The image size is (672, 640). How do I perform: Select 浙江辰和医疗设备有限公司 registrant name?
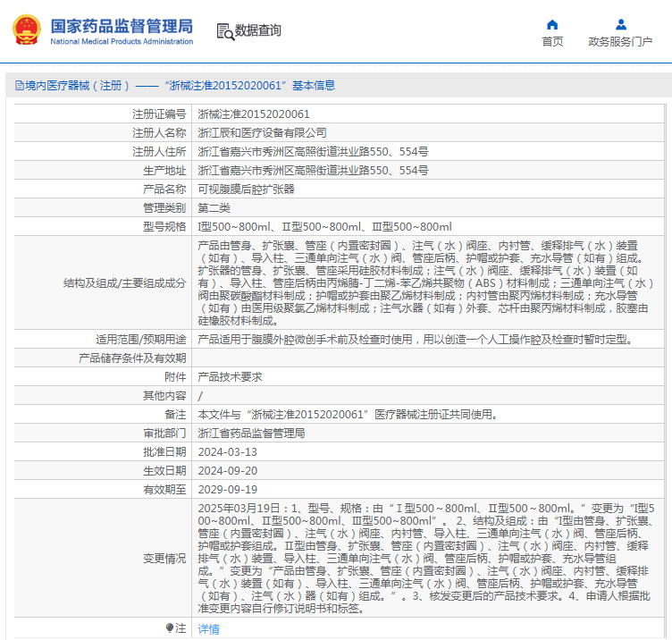click(263, 133)
